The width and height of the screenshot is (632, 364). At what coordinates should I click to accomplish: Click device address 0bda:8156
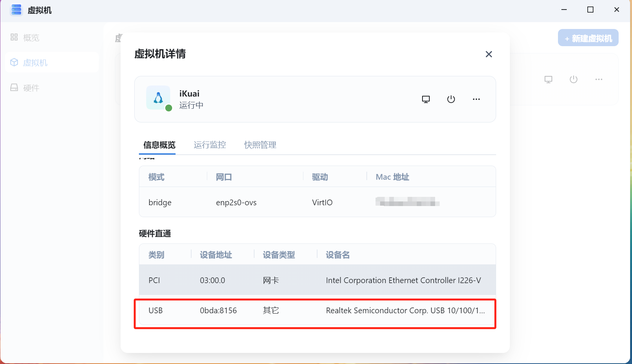(218, 311)
